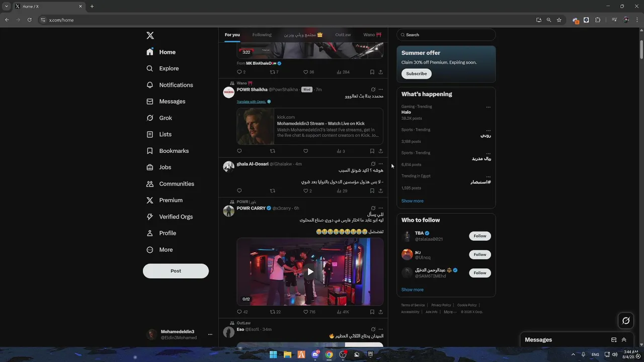Open replies on POWR CARRY post
Viewport: 644px width, 362px height.
pos(239,312)
